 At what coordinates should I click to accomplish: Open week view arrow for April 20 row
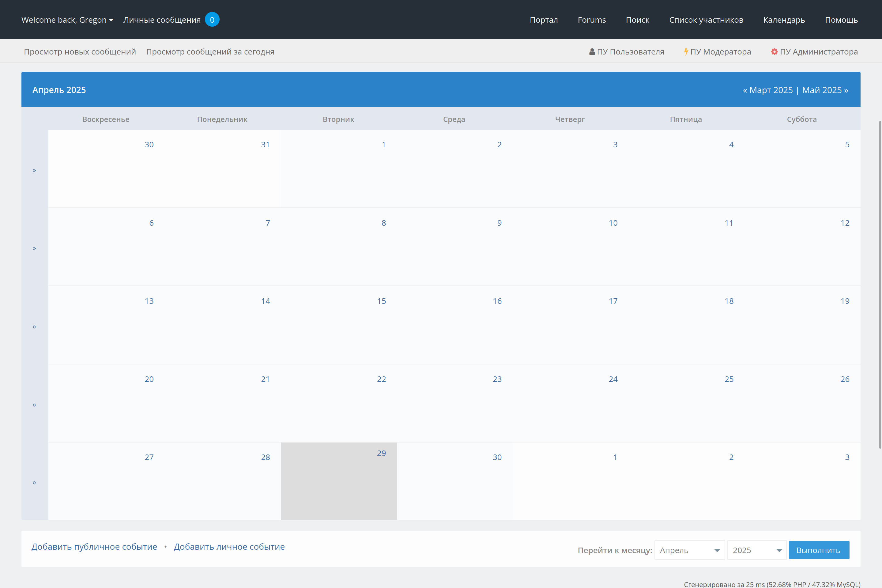point(34,405)
